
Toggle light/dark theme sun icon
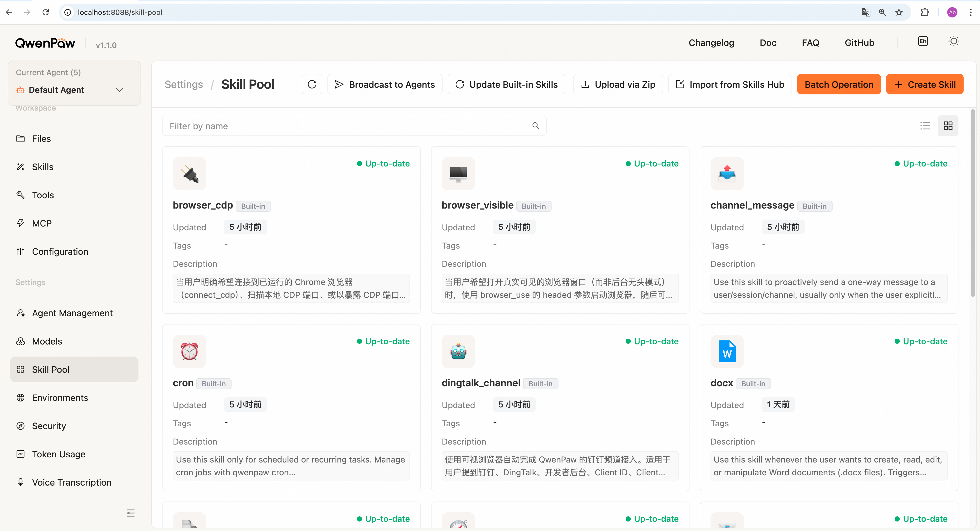(x=953, y=41)
